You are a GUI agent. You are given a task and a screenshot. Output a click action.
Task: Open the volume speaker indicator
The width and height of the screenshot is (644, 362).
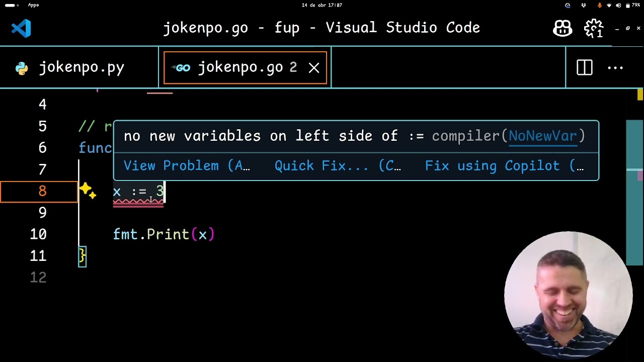pyautogui.click(x=618, y=5)
